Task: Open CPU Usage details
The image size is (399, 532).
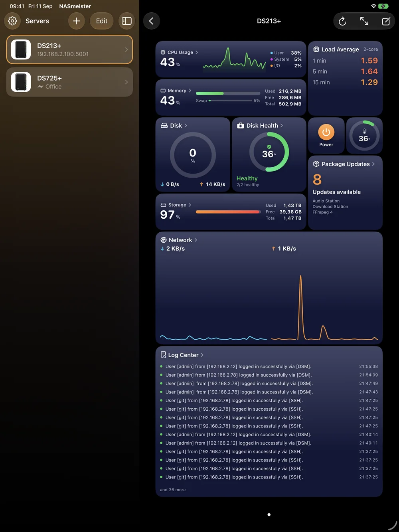Action: pyautogui.click(x=180, y=52)
